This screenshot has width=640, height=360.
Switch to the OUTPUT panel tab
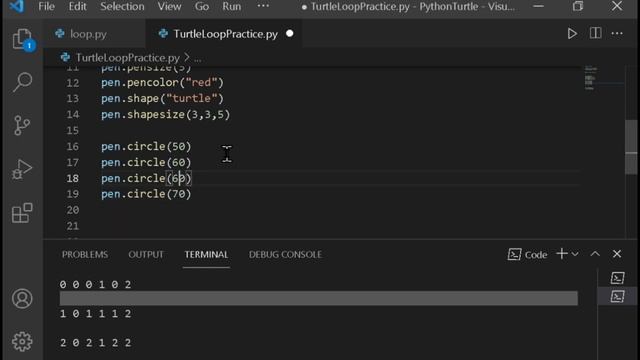pos(146,254)
